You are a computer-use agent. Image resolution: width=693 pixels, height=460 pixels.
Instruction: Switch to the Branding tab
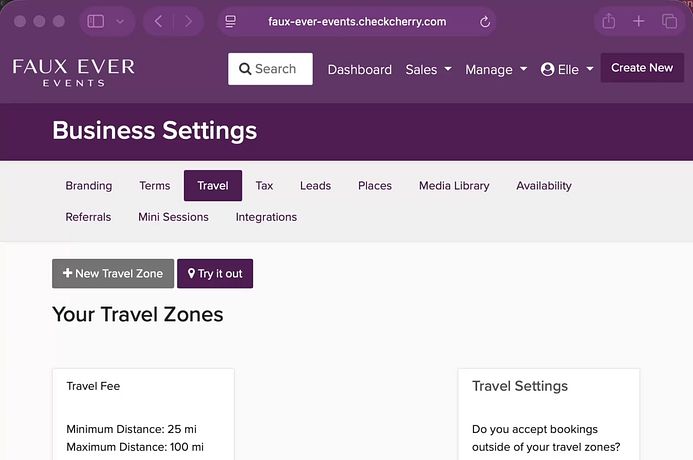click(x=89, y=186)
